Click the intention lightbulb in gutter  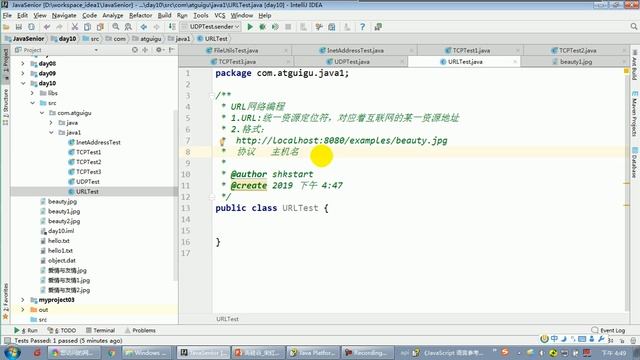click(x=222, y=142)
